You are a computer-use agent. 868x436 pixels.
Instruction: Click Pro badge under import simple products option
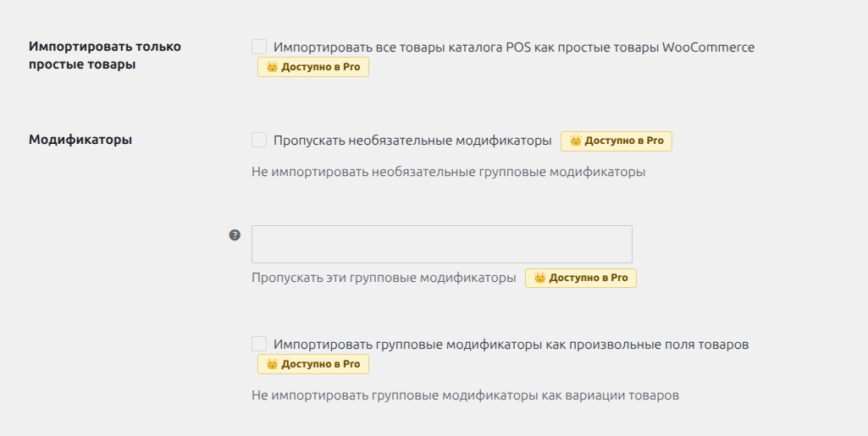pos(313,67)
